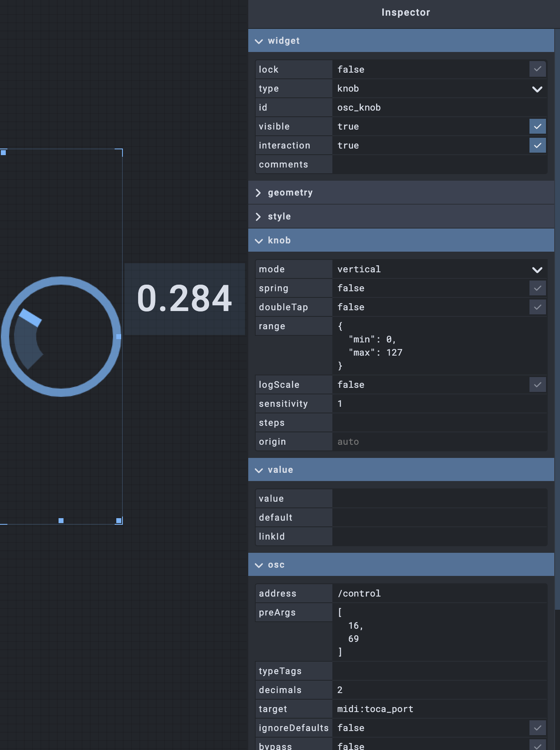The width and height of the screenshot is (560, 750).
Task: Click the origin field showing auto
Action: (440, 441)
